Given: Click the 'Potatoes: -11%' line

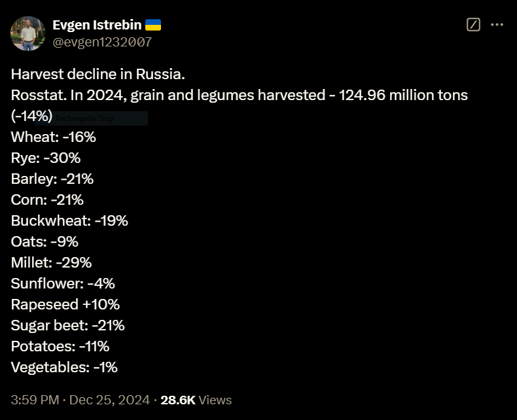Looking at the screenshot, I should 60,347.
